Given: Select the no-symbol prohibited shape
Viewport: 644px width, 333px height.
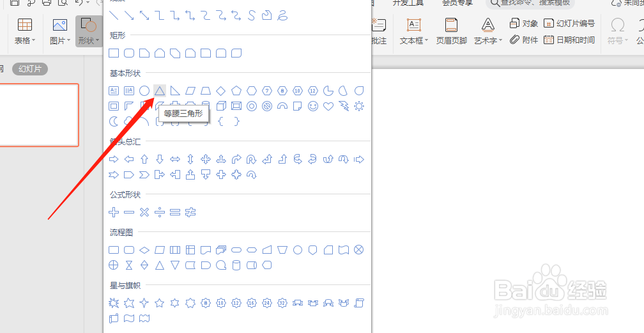Looking at the screenshot, I should 267,107.
